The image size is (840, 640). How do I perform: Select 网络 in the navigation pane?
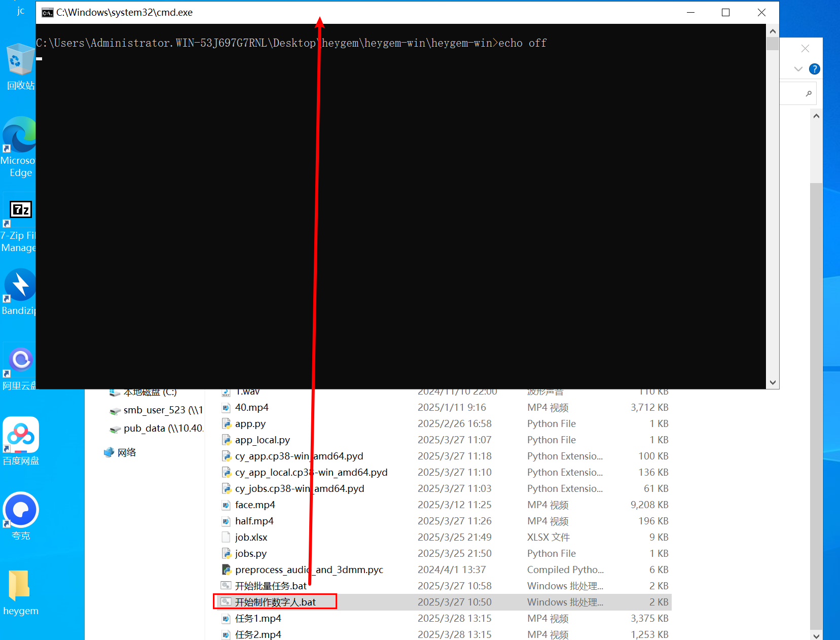click(120, 452)
